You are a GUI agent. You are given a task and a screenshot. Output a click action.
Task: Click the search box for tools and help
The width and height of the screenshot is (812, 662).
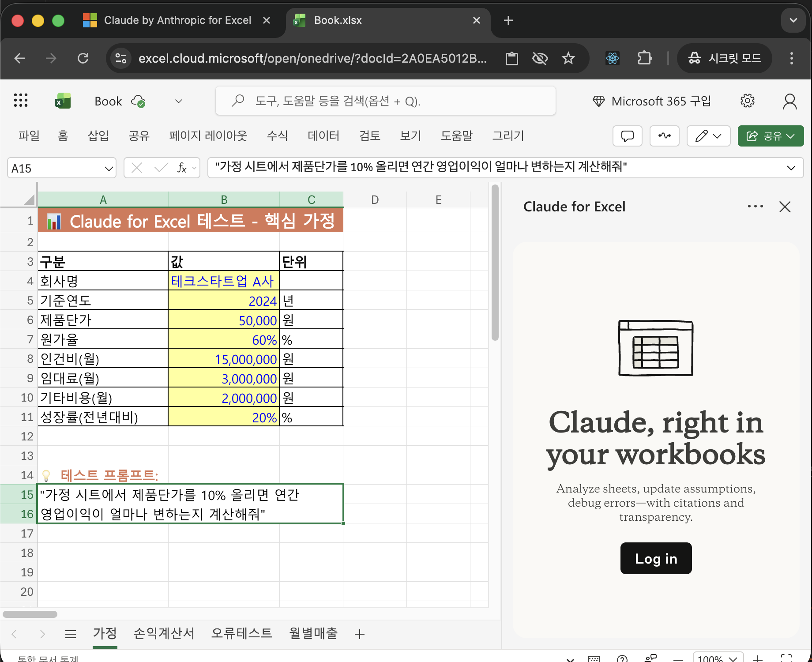point(385,101)
